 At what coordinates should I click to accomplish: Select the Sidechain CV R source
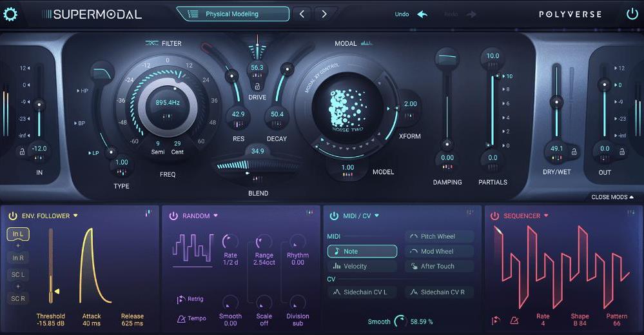(440, 292)
